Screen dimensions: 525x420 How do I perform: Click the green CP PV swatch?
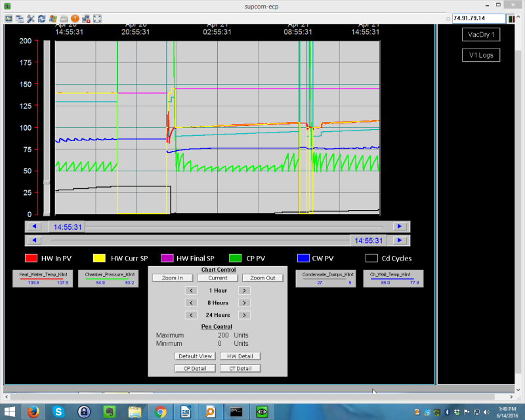coord(235,258)
